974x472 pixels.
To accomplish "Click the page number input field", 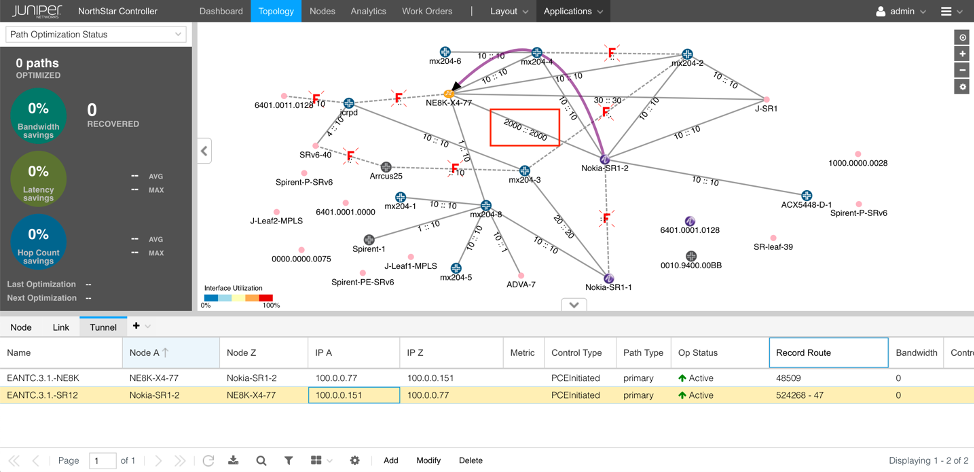I will 102,461.
